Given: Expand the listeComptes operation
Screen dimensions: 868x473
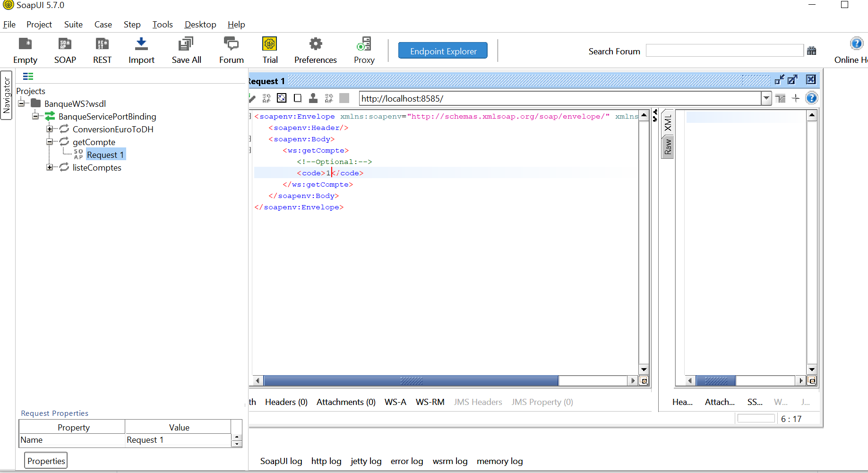Looking at the screenshot, I should click(x=50, y=167).
